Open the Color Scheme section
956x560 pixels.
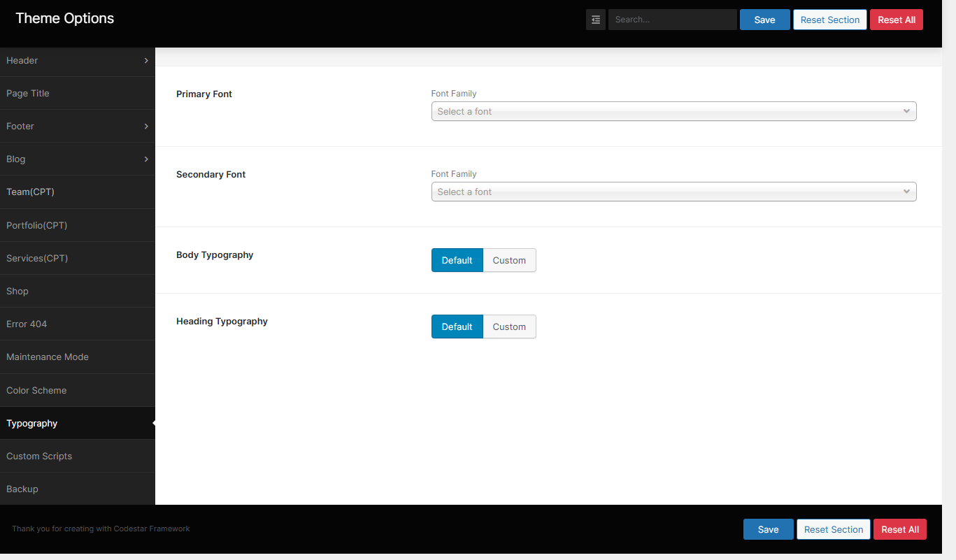pos(36,390)
